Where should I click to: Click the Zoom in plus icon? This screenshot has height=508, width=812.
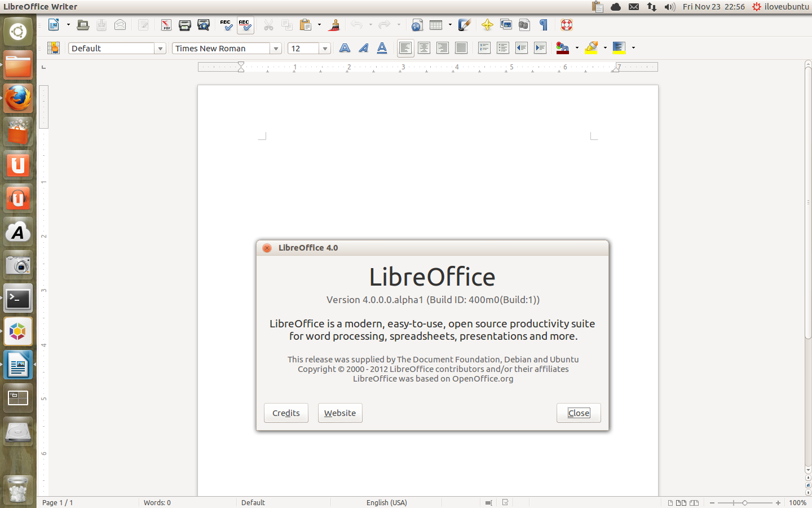pos(778,502)
